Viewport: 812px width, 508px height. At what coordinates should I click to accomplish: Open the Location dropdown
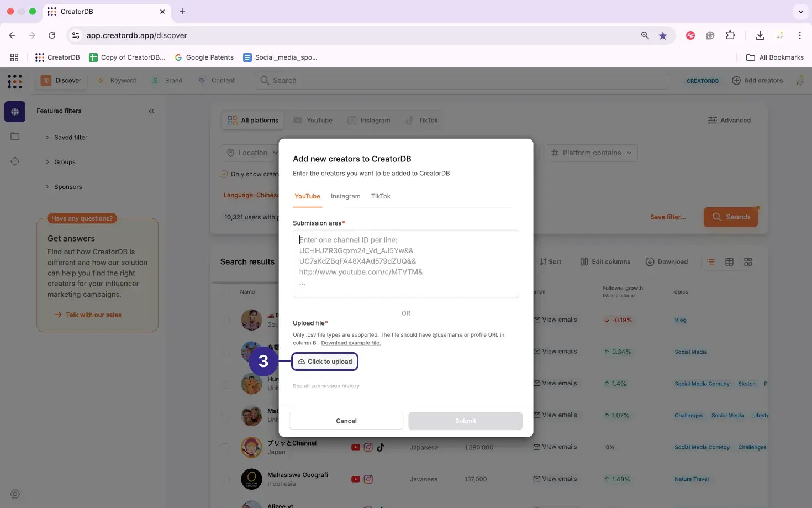tap(250, 153)
